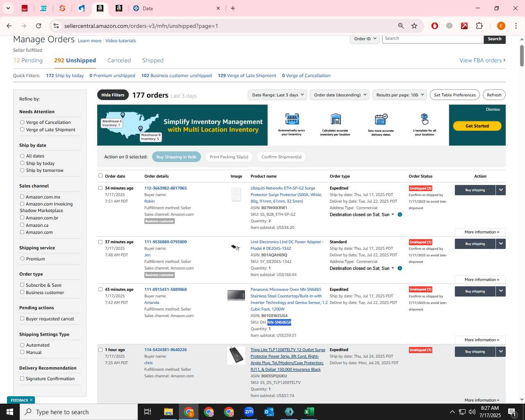Open a new browser tab with plus
525x420 pixels.
click(233, 8)
